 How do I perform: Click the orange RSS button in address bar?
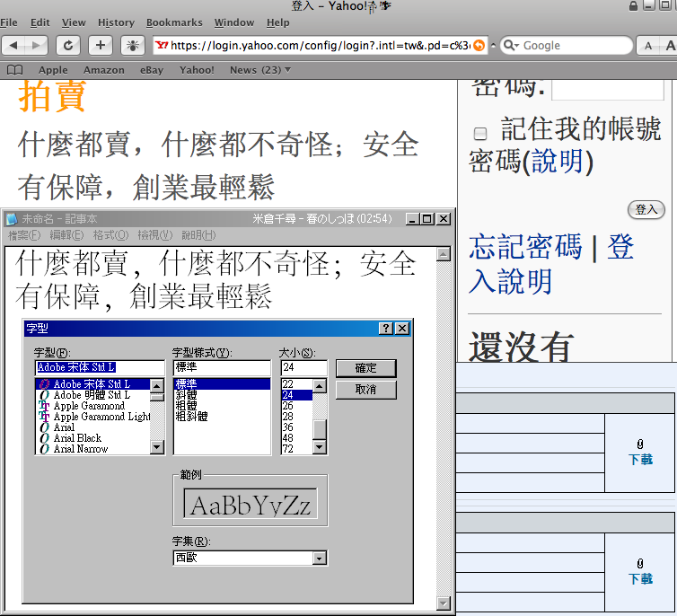coord(479,45)
